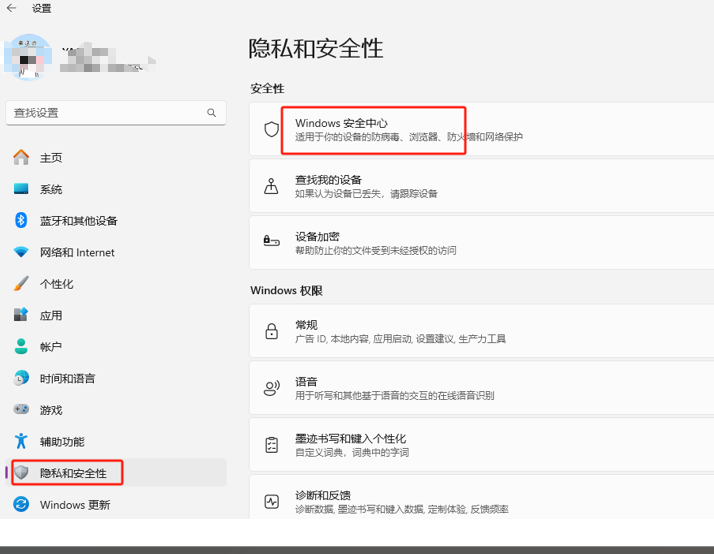Viewport: 714px width, 554px height.
Task: Click the 帐户 person icon
Action: (21, 346)
